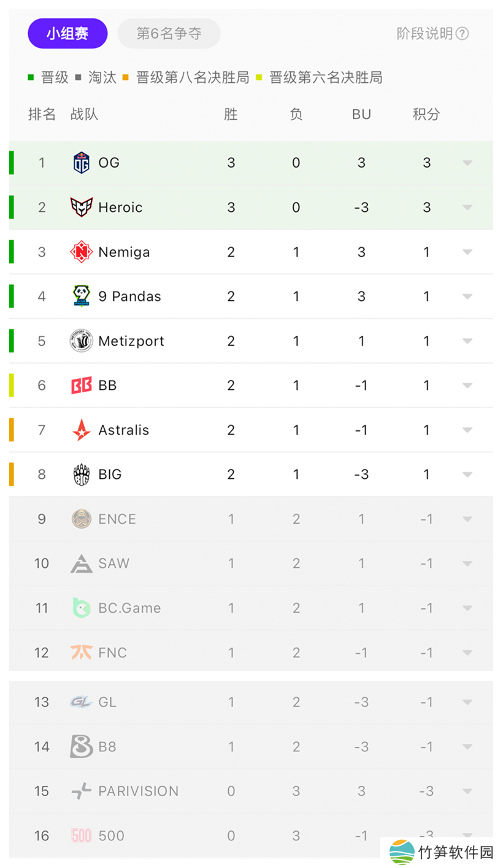
Task: Click the SAW team name
Action: click(x=114, y=564)
